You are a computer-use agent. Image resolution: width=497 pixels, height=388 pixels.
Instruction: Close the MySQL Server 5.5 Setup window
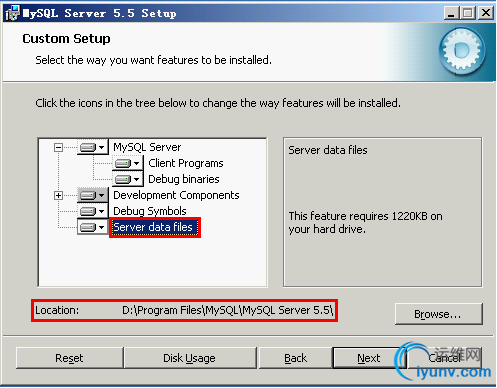(x=486, y=13)
